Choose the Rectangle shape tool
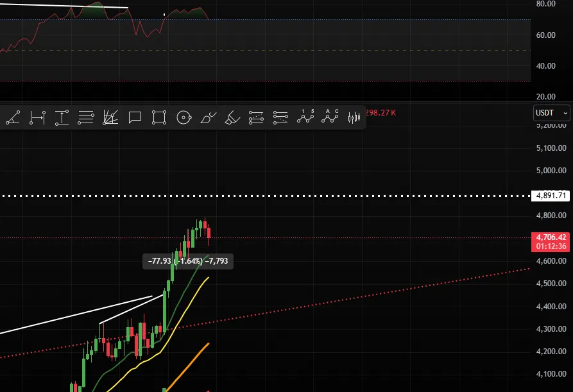The width and height of the screenshot is (573, 392). 159,117
